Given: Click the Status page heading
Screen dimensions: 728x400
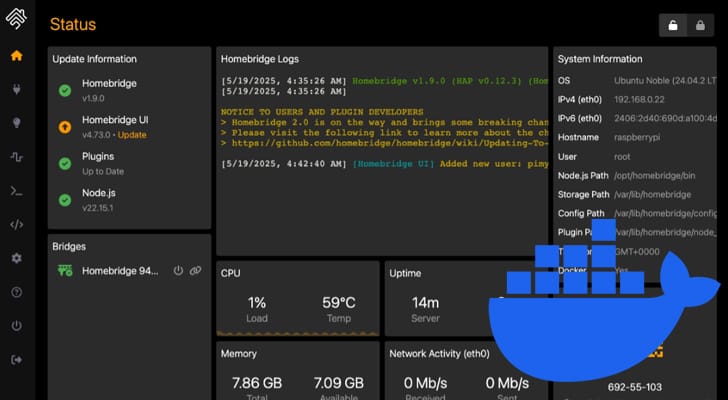Looking at the screenshot, I should (x=73, y=24).
